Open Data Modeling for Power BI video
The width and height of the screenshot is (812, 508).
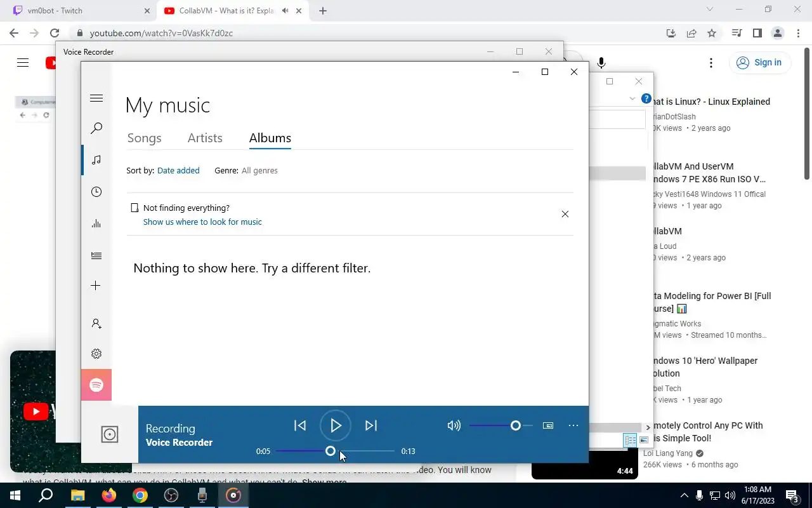click(x=712, y=302)
